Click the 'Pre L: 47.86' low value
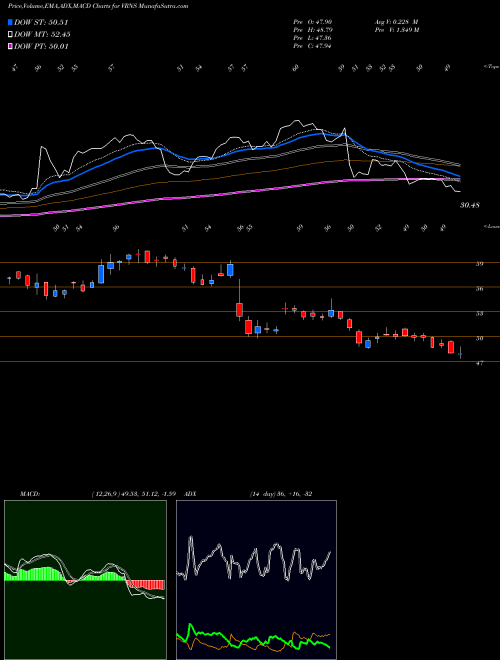500x660 pixels. click(313, 38)
